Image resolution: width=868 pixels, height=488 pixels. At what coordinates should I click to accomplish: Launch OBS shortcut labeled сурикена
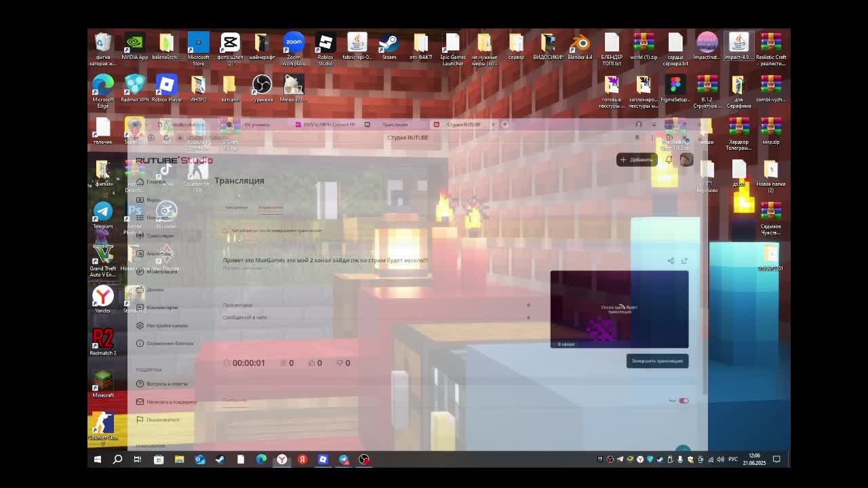click(x=262, y=89)
